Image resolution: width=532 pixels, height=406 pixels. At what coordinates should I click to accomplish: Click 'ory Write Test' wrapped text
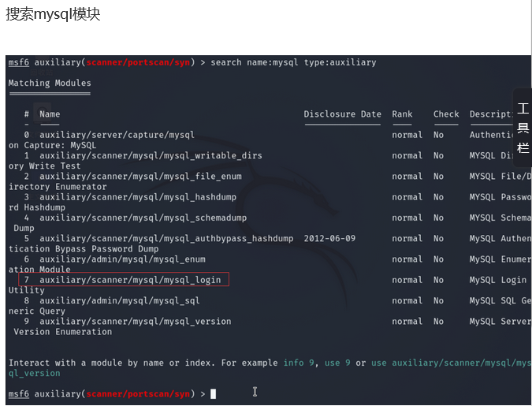pyautogui.click(x=44, y=166)
